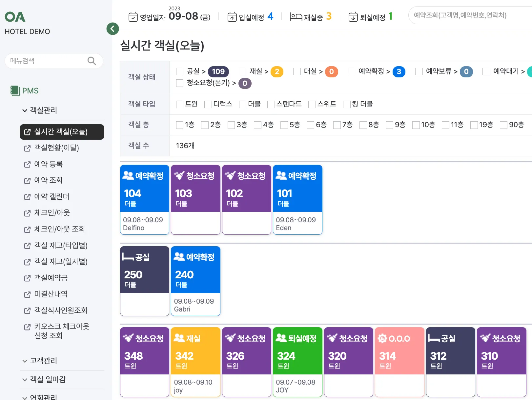Image resolution: width=532 pixels, height=400 pixels.
Task: Click the PMS notebook icon
Action: click(15, 90)
